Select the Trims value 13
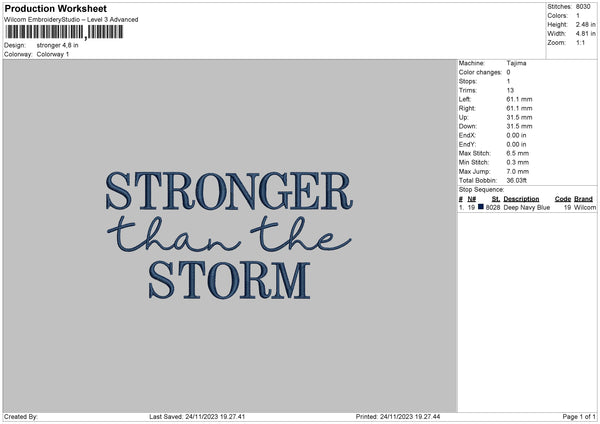Viewport: 600px width, 424px height. coord(510,90)
